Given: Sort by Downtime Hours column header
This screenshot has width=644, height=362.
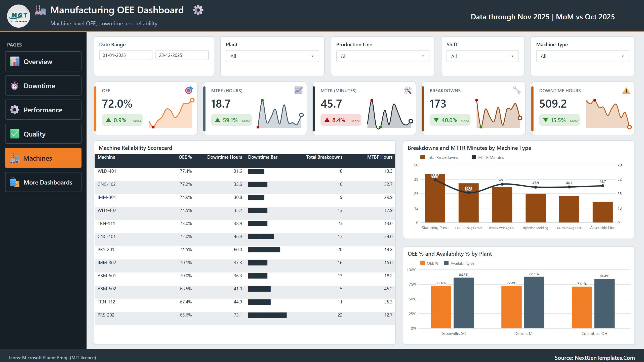Looking at the screenshot, I should [225, 157].
